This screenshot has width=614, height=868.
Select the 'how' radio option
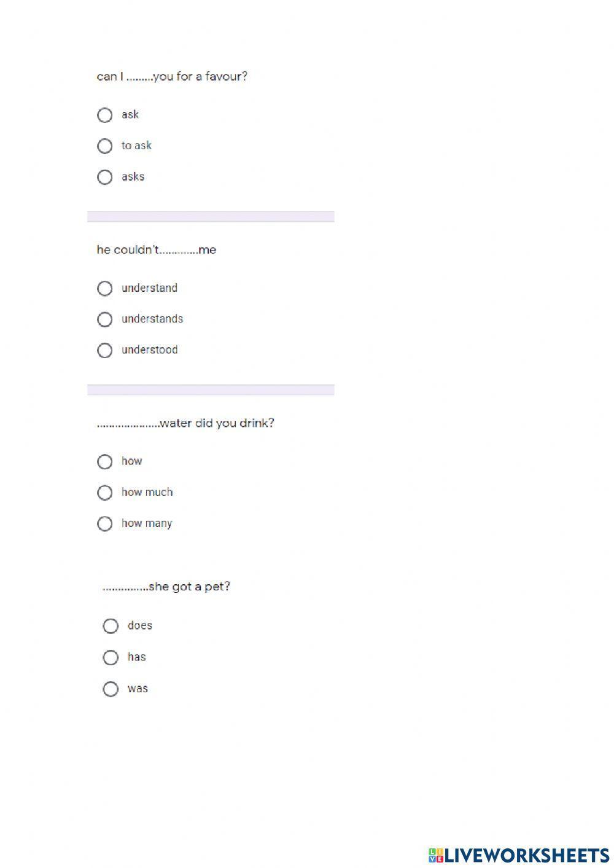[105, 461]
